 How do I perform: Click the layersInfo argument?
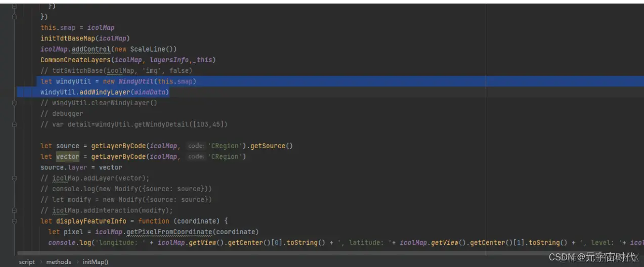(169, 60)
